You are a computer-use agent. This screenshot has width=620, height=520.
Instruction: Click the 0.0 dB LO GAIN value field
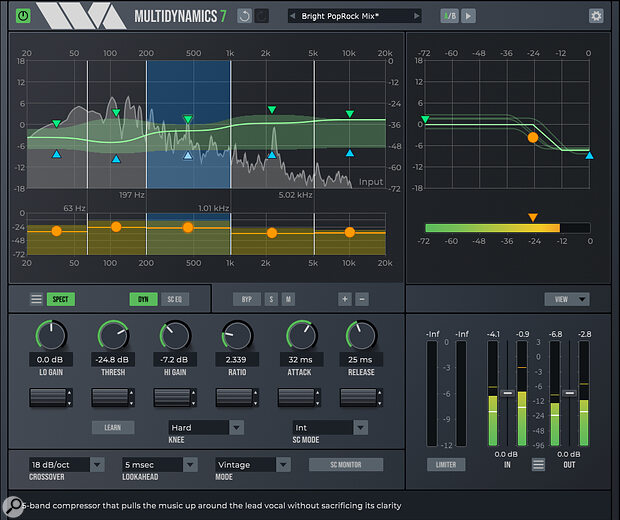[51, 359]
